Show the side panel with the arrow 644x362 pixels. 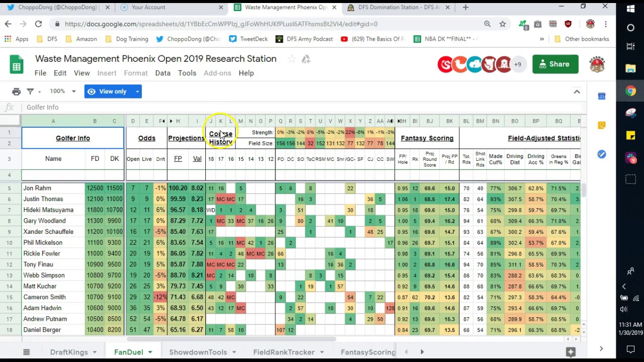[x=601, y=348]
